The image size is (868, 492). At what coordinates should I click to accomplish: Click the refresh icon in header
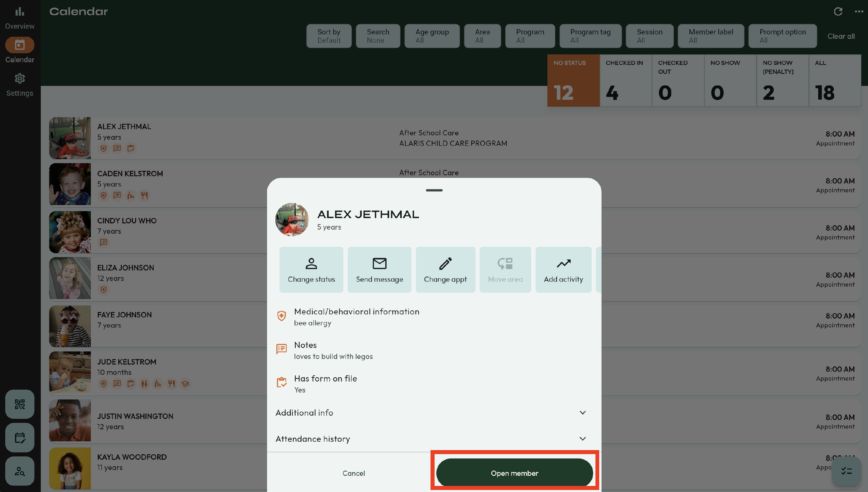tap(838, 12)
